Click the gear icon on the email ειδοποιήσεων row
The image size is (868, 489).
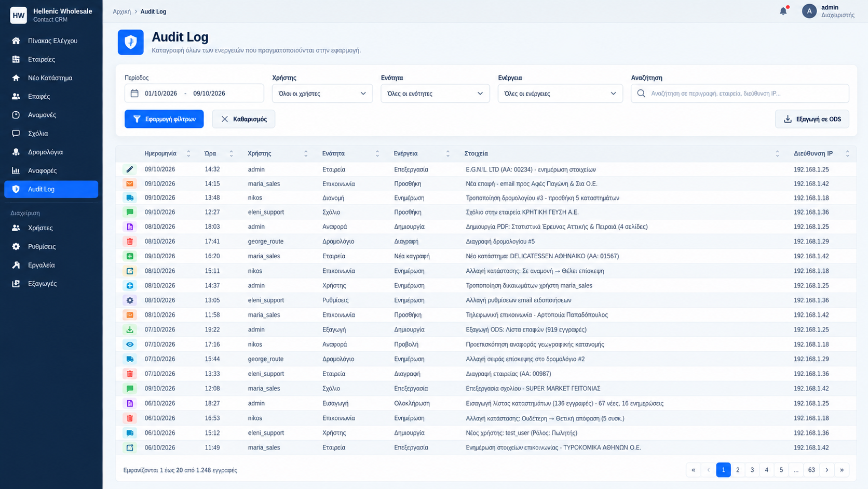[x=130, y=300]
